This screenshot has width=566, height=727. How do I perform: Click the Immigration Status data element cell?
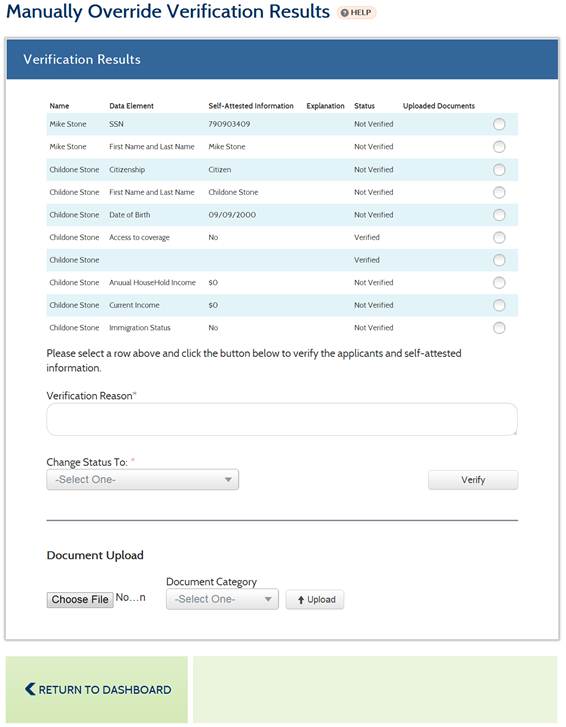[140, 328]
